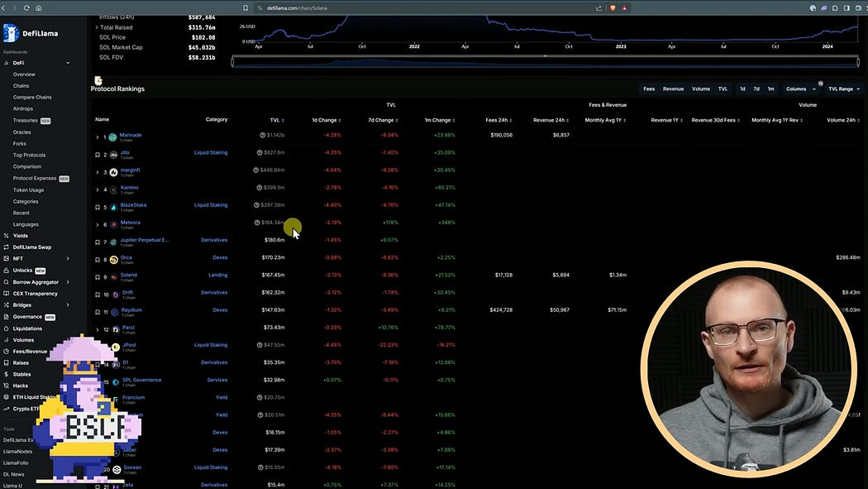The image size is (868, 489).
Task: Click the right handle of chart range slider
Action: (x=859, y=61)
